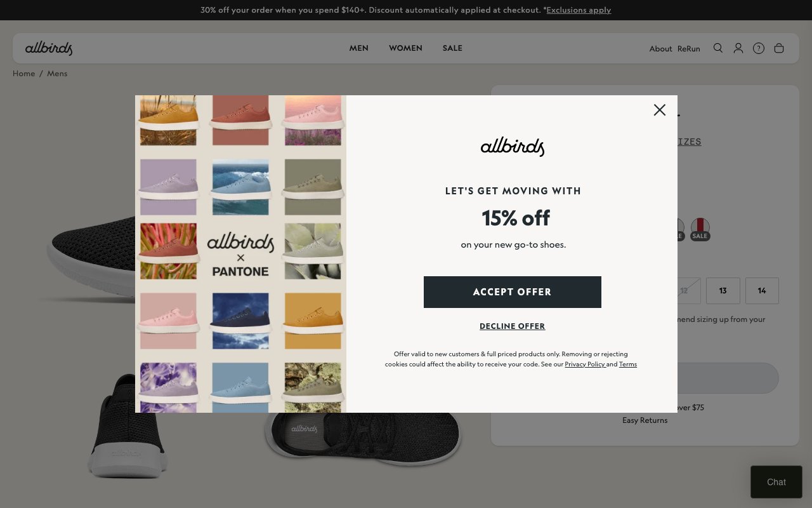Open the account profile icon
Screen dimensions: 812x508
point(738,48)
